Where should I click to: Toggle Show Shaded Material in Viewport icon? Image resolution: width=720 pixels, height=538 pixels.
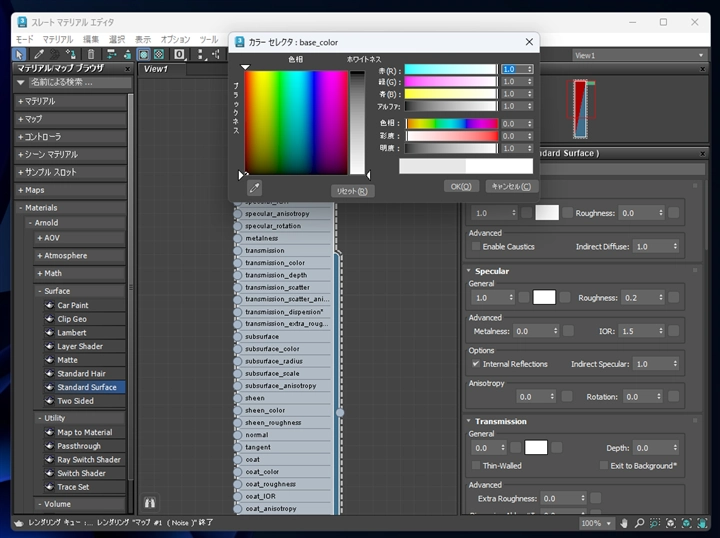[x=144, y=55]
